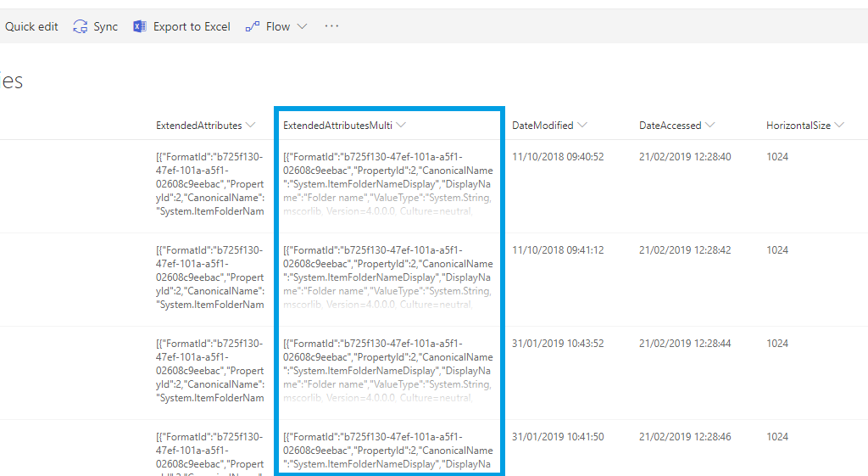
Task: Click the first row's ExtendedAttributesMulti JSON cell
Action: [387, 184]
